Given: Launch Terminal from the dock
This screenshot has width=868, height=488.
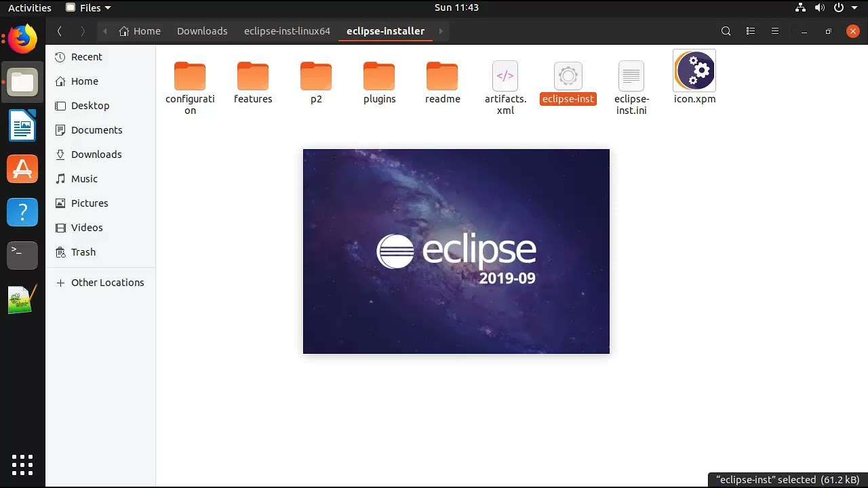Looking at the screenshot, I should click(x=22, y=256).
